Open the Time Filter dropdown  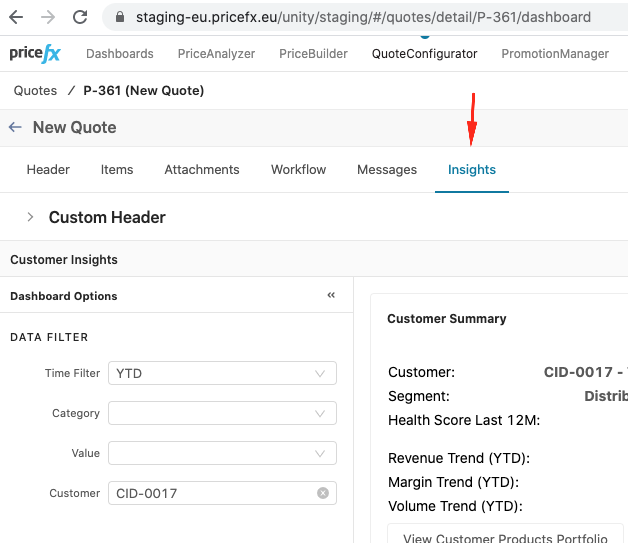222,373
